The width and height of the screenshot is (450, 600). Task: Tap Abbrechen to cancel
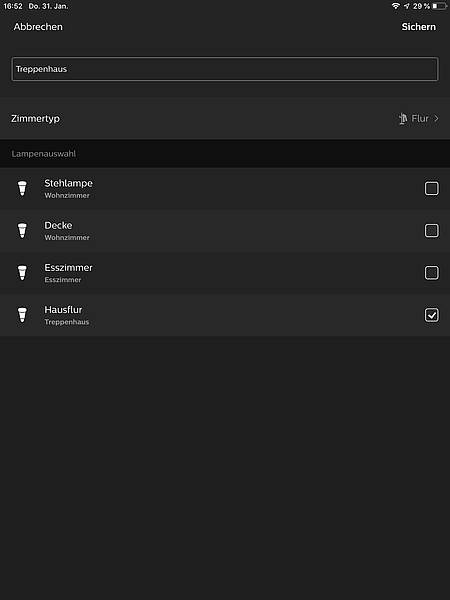pyautogui.click(x=38, y=27)
